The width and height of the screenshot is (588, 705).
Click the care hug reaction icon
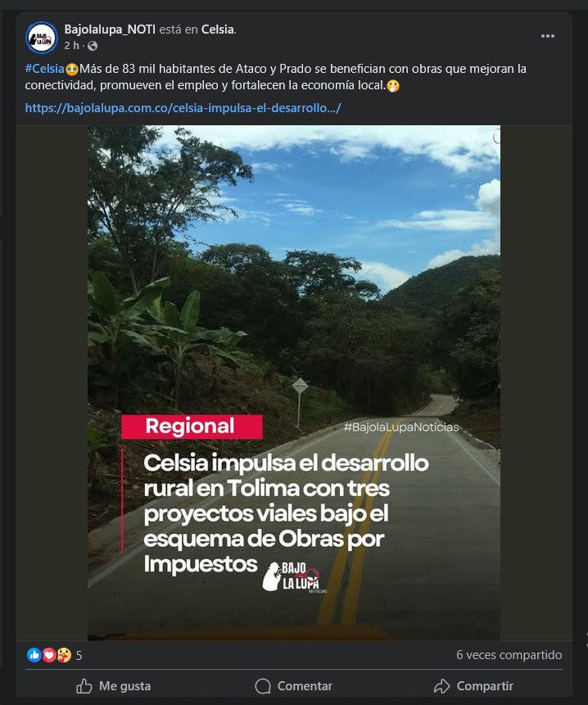pos(64,655)
